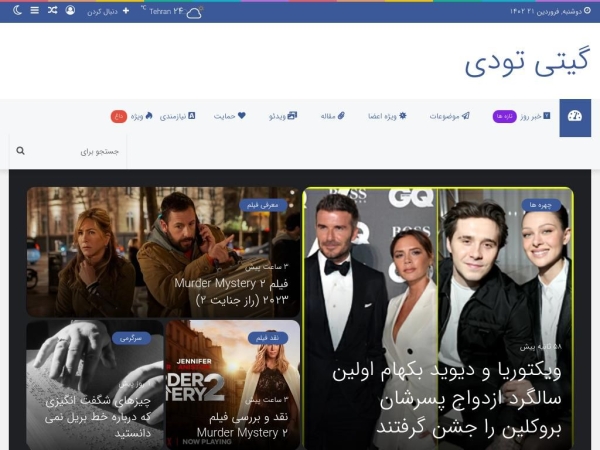Click the heart icon beside حمایت

coord(241,116)
